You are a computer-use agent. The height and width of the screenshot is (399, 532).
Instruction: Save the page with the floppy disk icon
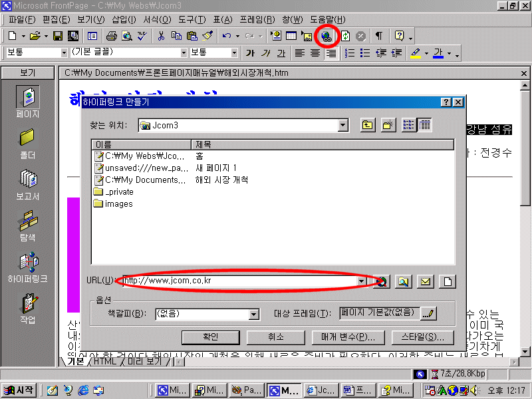click(58, 36)
